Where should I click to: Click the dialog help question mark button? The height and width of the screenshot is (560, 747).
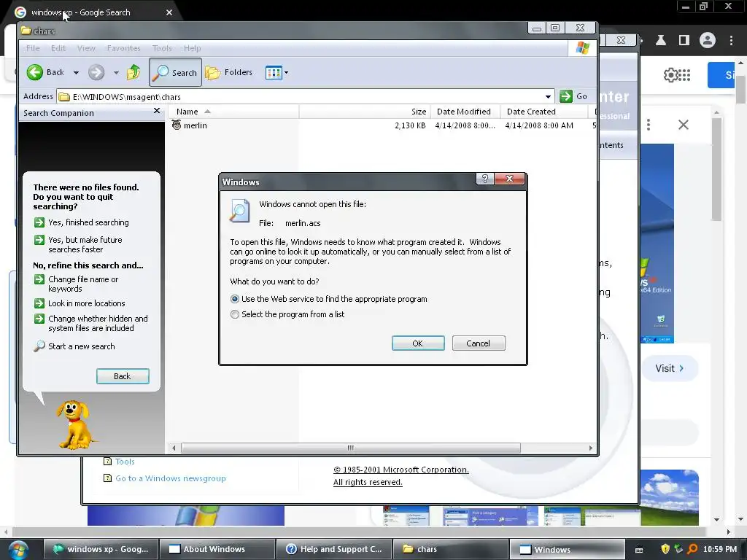485,179
